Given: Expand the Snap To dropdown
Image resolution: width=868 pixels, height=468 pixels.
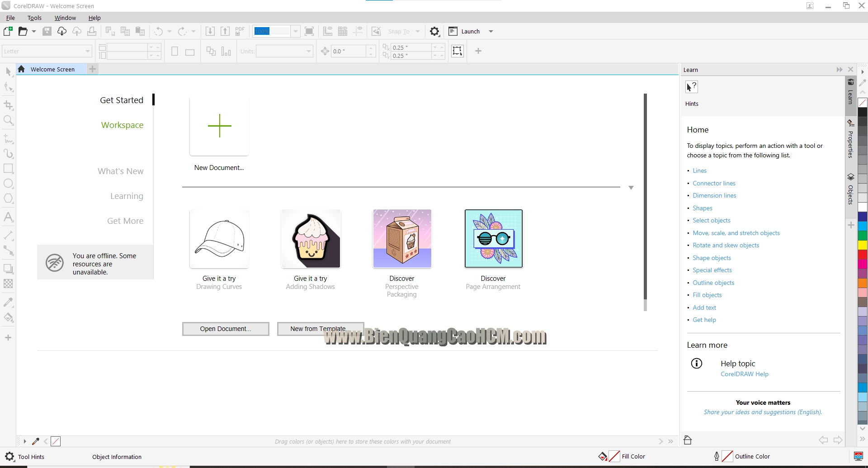Looking at the screenshot, I should click(418, 31).
